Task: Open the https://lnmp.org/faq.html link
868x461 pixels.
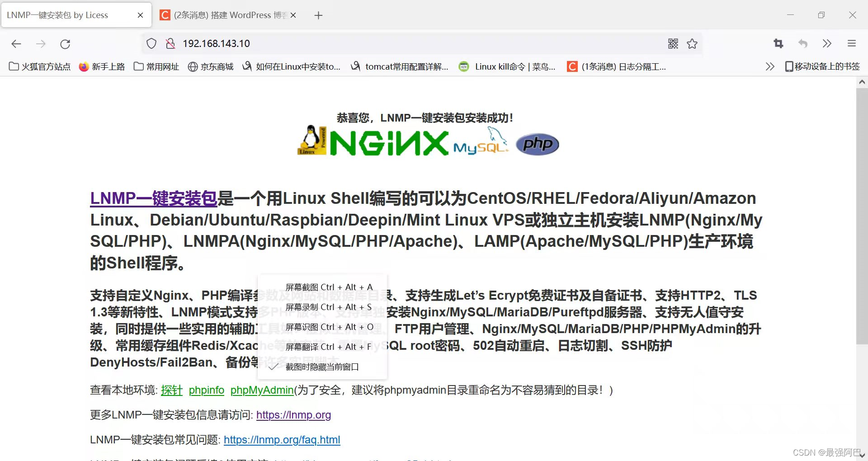Action: point(282,439)
